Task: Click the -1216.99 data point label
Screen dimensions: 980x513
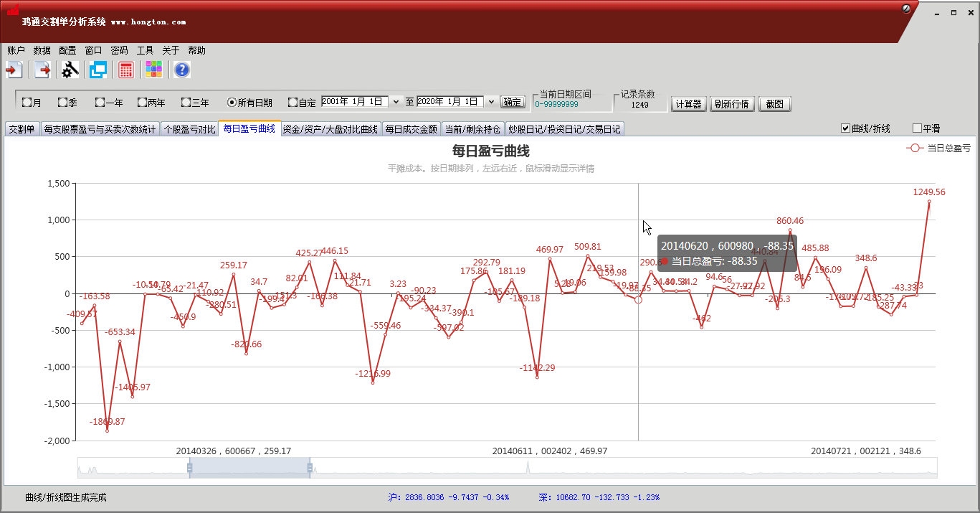Action: tap(373, 374)
